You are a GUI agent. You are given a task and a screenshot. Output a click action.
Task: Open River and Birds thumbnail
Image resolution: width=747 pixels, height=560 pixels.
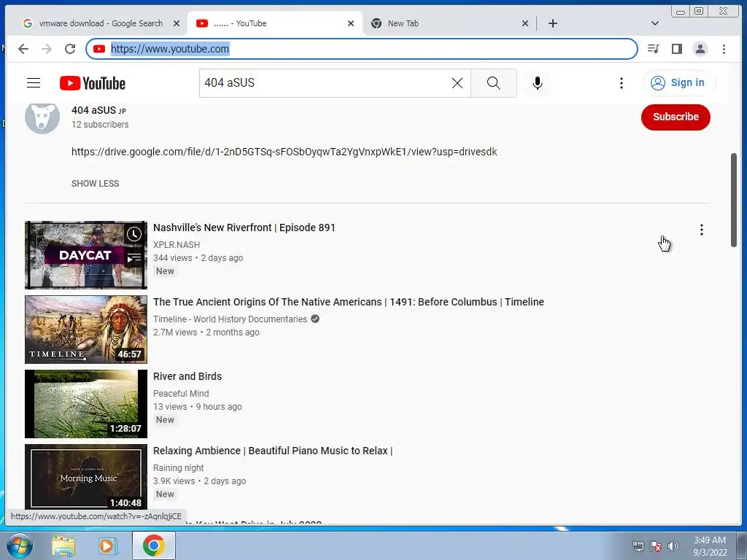coord(86,403)
